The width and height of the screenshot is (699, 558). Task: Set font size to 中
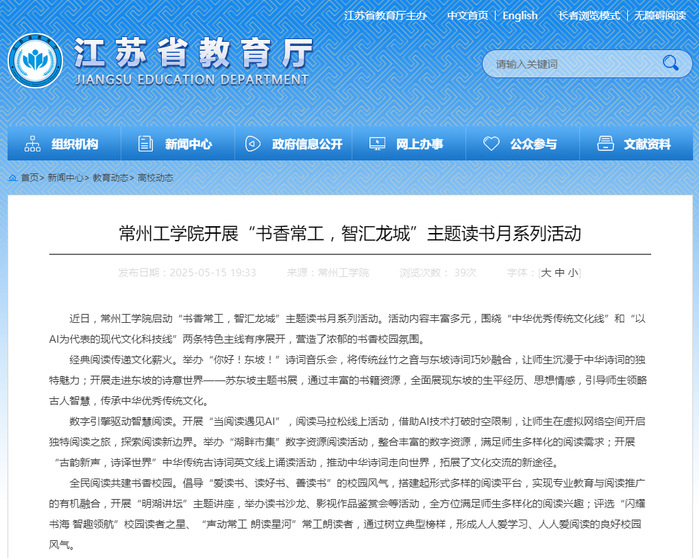[559, 272]
